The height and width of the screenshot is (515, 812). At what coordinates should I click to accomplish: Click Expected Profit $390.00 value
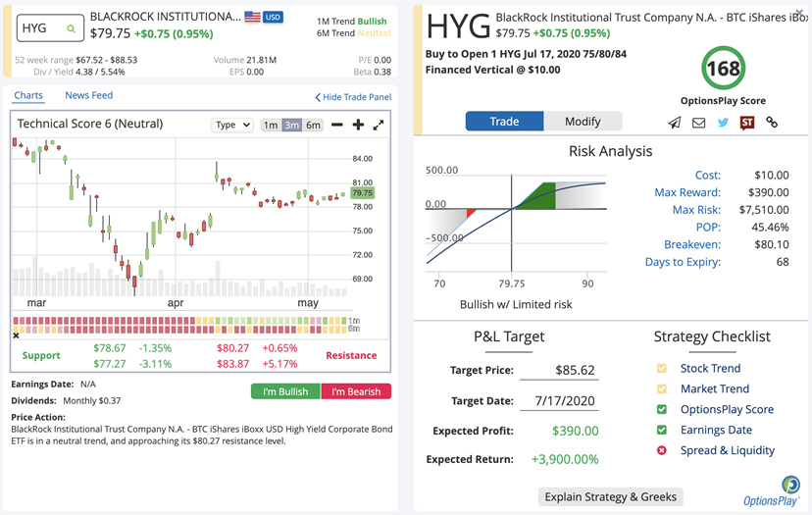tap(575, 431)
